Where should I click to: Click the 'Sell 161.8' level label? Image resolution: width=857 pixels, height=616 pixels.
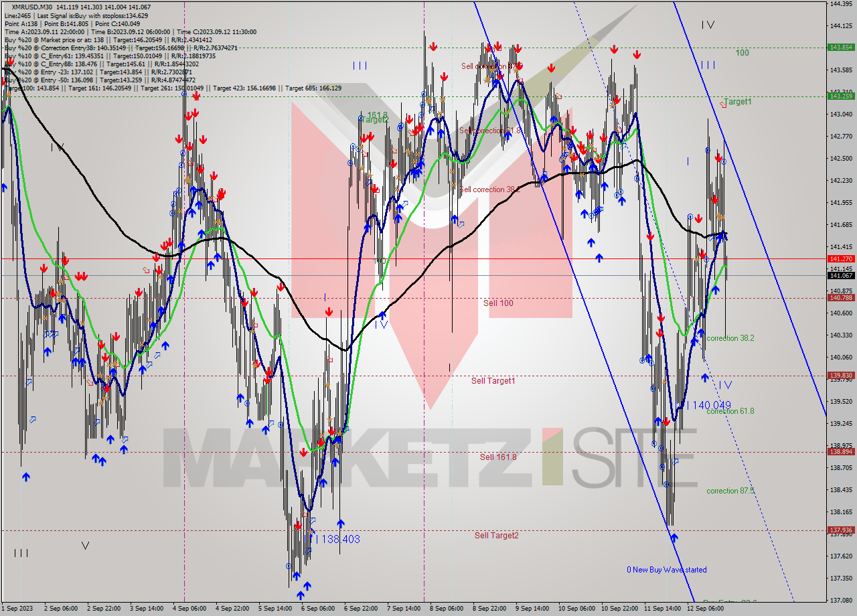tap(498, 457)
